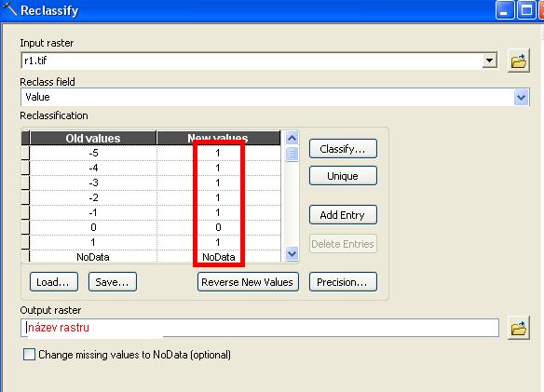
Task: Open the Precision settings
Action: coord(343,282)
